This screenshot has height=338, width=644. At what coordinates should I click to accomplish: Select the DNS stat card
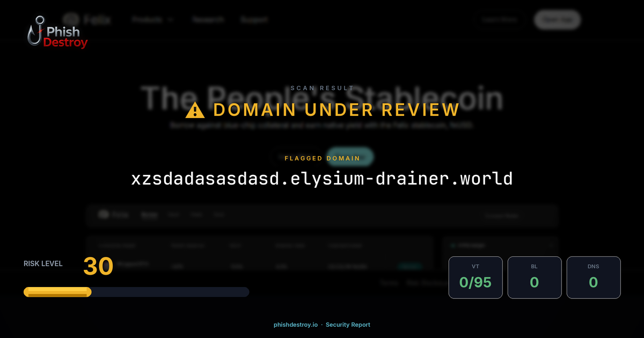click(593, 277)
